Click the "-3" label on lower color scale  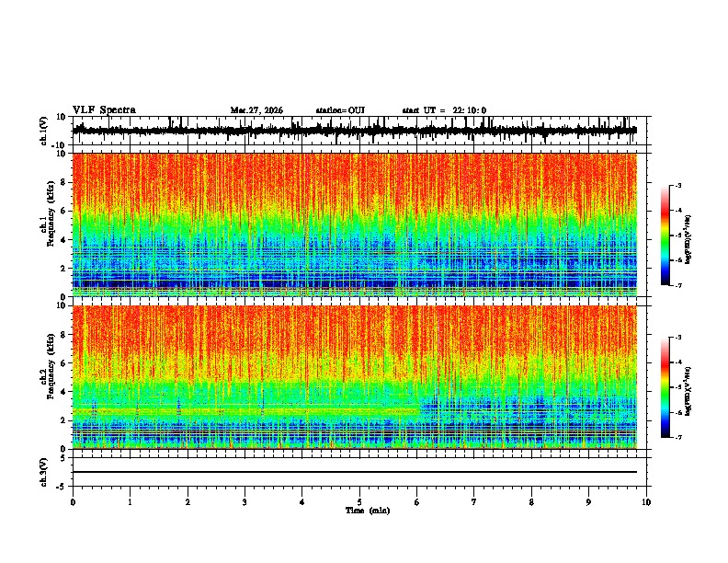[677, 338]
